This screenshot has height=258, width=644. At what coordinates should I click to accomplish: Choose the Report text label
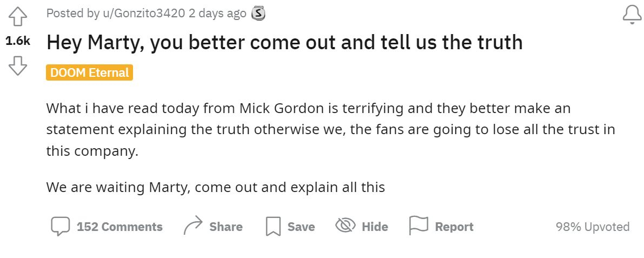(x=454, y=227)
